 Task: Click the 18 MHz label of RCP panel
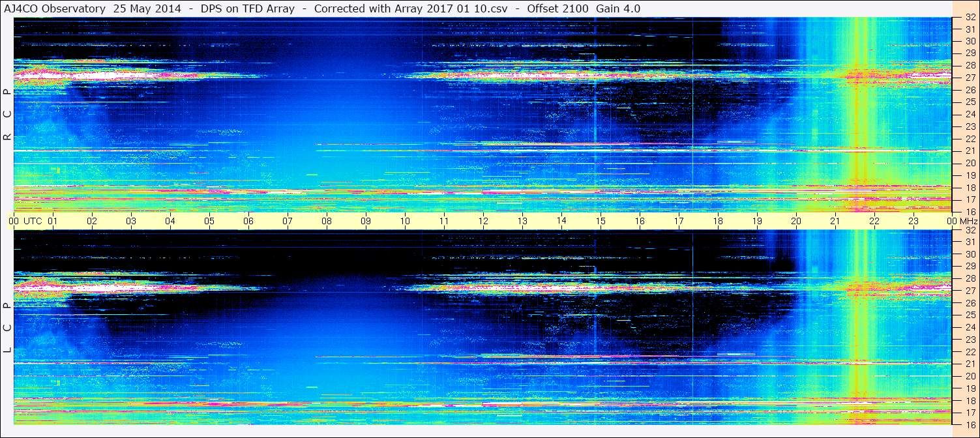pyautogui.click(x=970, y=187)
